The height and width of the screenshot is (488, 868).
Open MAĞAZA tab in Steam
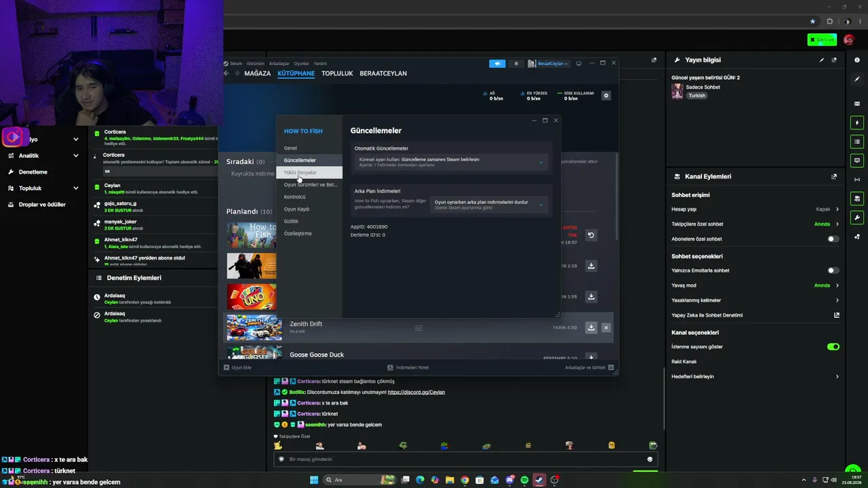click(258, 73)
